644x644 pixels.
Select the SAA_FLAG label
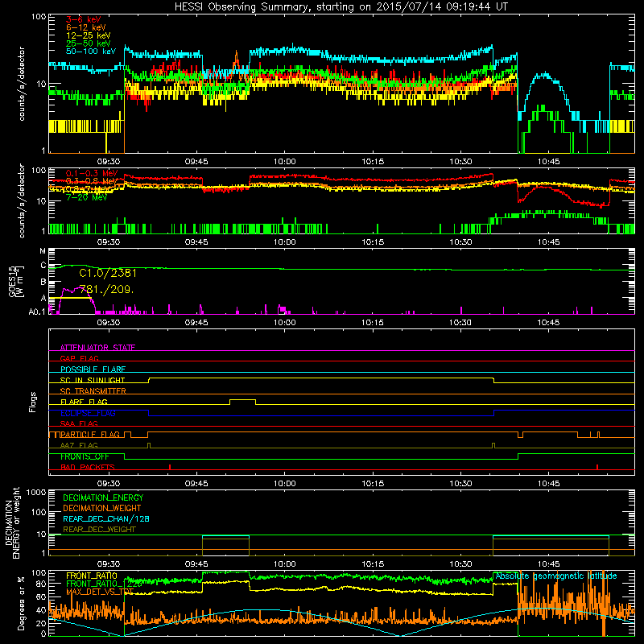coord(79,423)
